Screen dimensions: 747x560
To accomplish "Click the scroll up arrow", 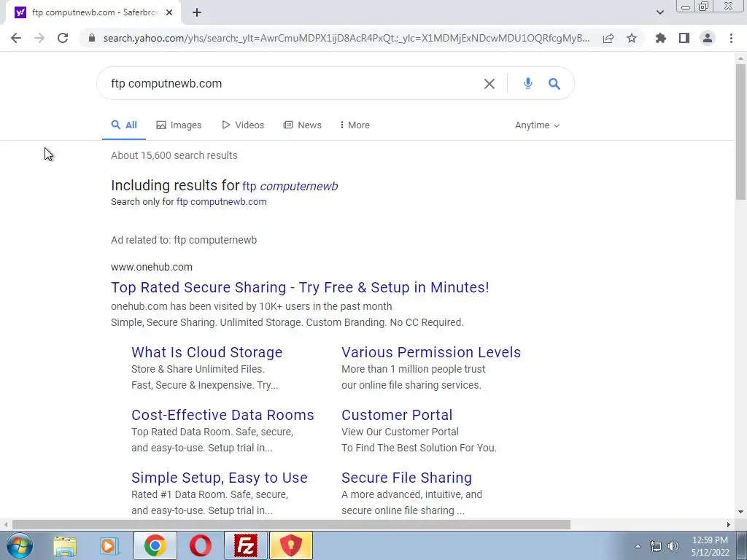I will (x=740, y=58).
